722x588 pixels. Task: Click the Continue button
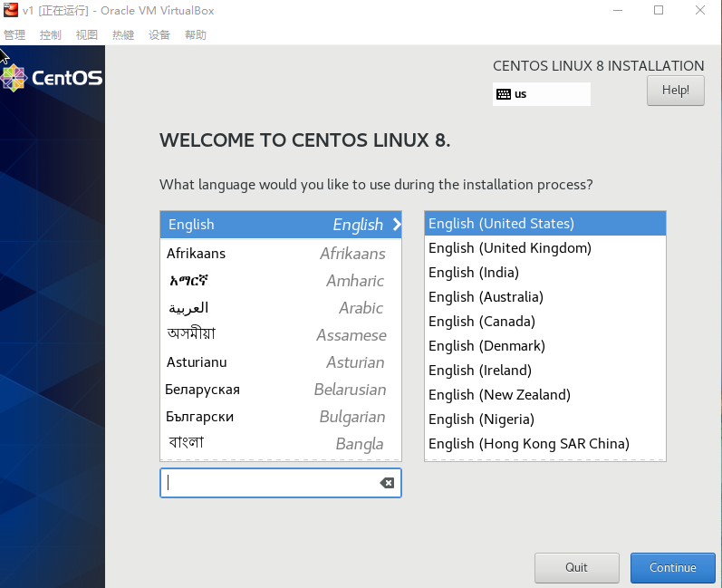tap(673, 567)
